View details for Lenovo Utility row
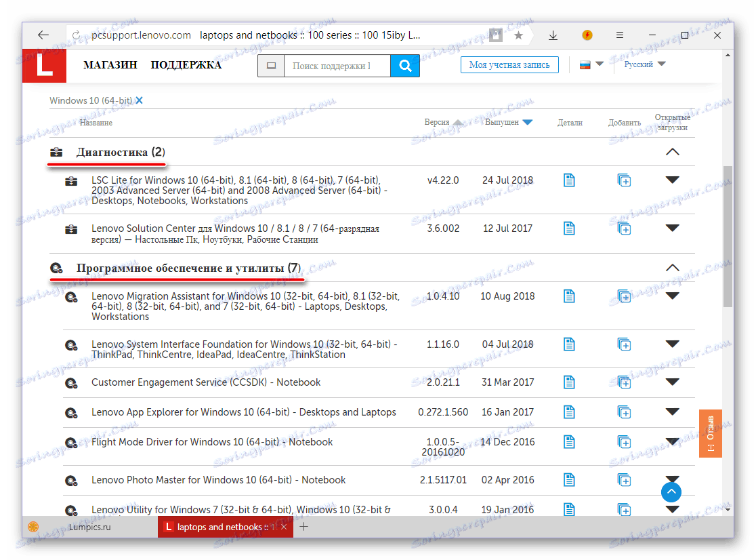Screen dimensions: 756x560 [570, 509]
